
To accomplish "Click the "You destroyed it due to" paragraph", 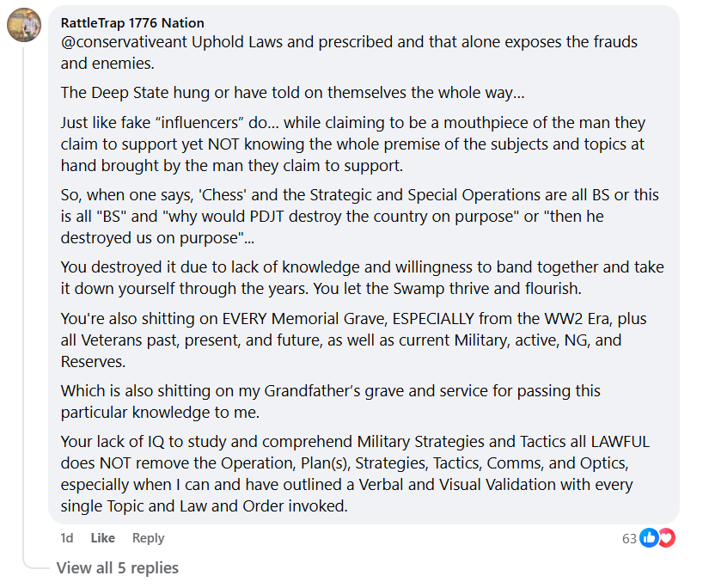I will click(361, 278).
